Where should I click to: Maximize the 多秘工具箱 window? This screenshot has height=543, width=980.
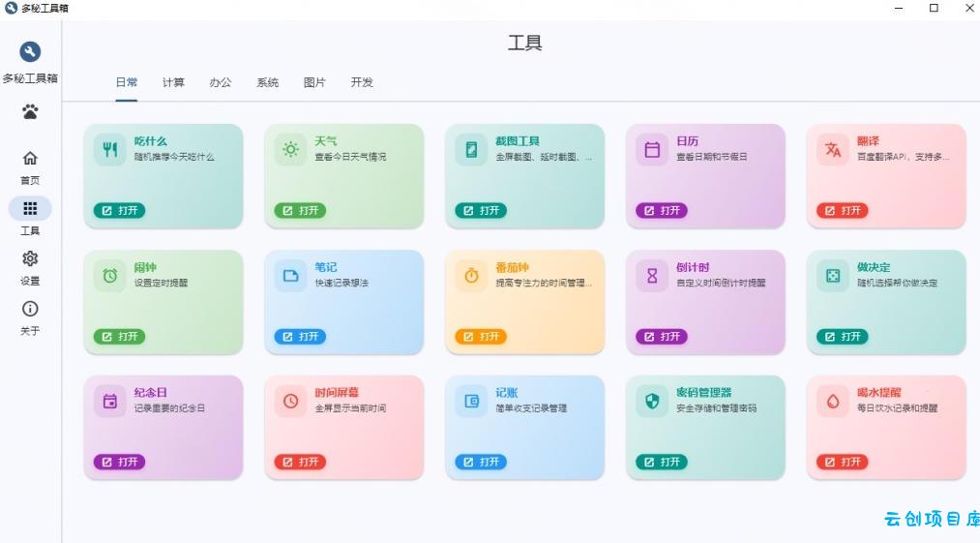[x=934, y=8]
